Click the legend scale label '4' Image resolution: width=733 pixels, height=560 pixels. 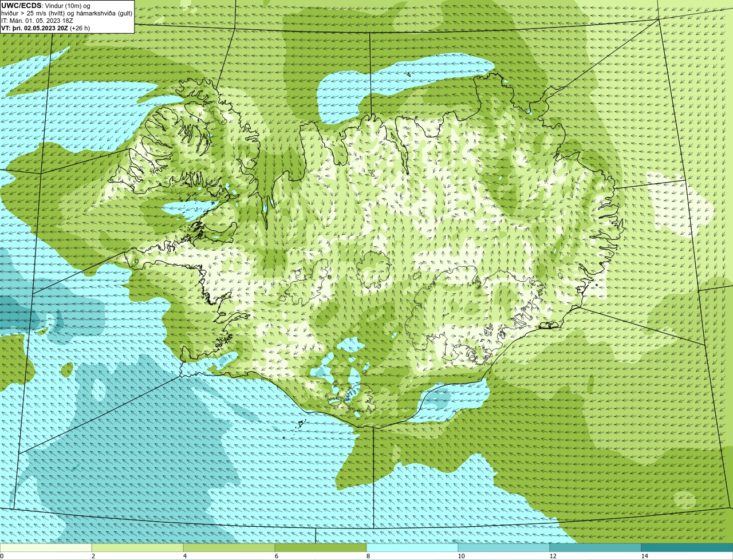184,556
